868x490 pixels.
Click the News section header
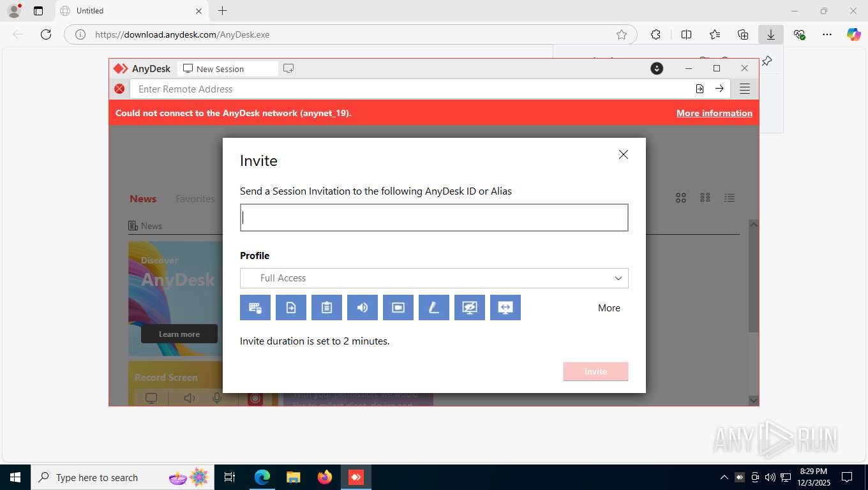[x=146, y=226]
